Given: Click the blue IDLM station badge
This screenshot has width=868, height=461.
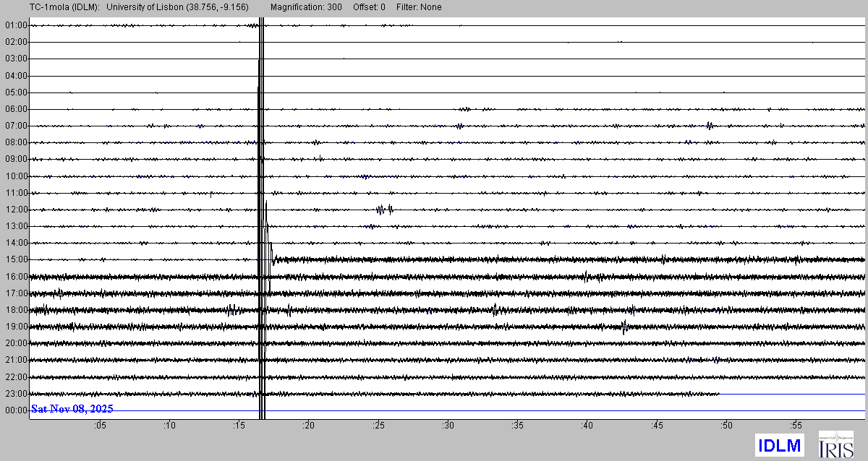Looking at the screenshot, I should coord(779,444).
